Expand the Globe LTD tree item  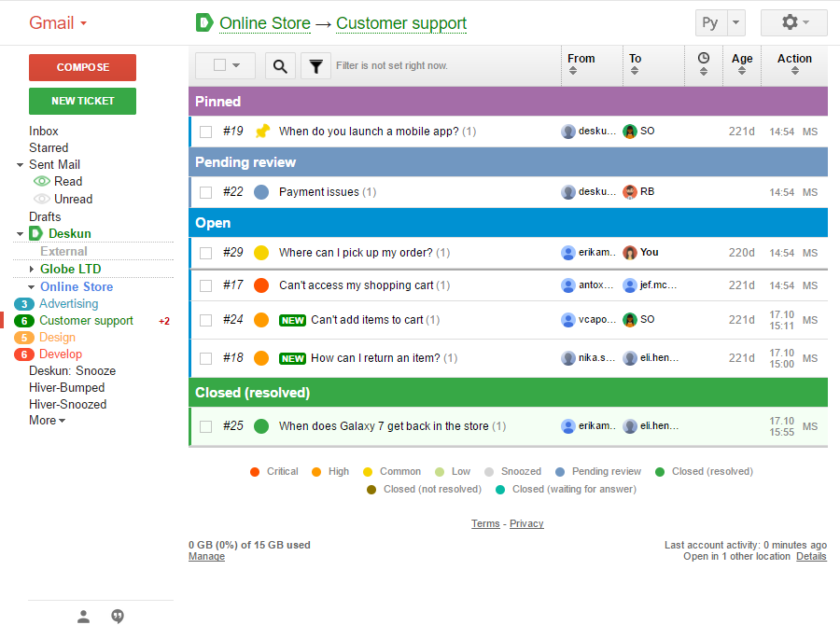click(x=32, y=270)
